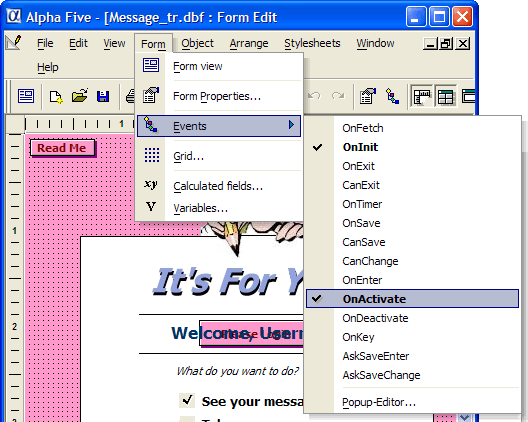Click the Read Me button

click(x=62, y=148)
